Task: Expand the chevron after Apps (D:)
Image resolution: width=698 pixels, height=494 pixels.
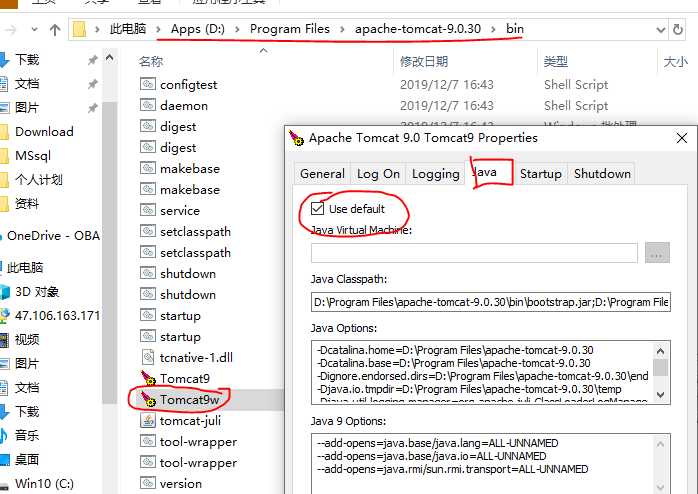Action: 237,29
